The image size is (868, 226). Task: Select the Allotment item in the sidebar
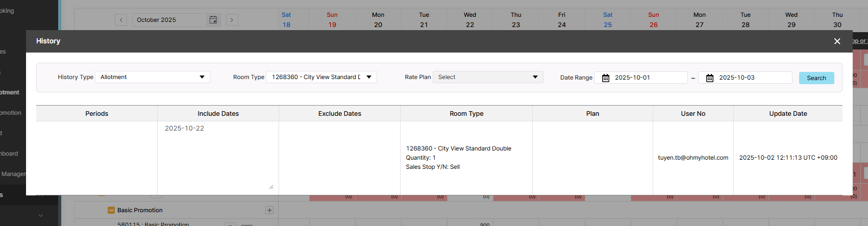10,92
